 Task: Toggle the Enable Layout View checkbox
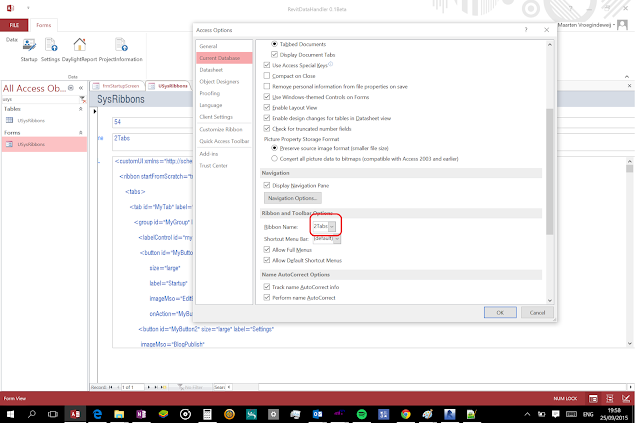tap(267, 107)
